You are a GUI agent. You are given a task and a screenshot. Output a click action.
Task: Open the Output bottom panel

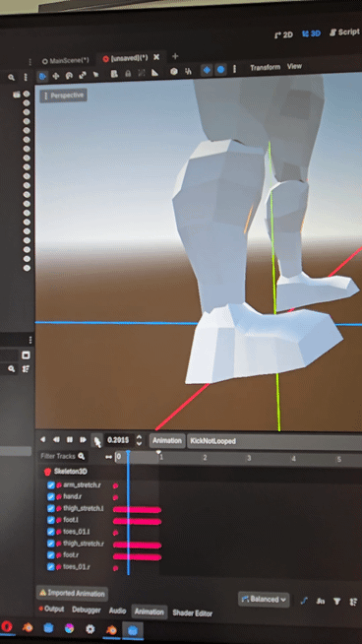click(x=51, y=610)
